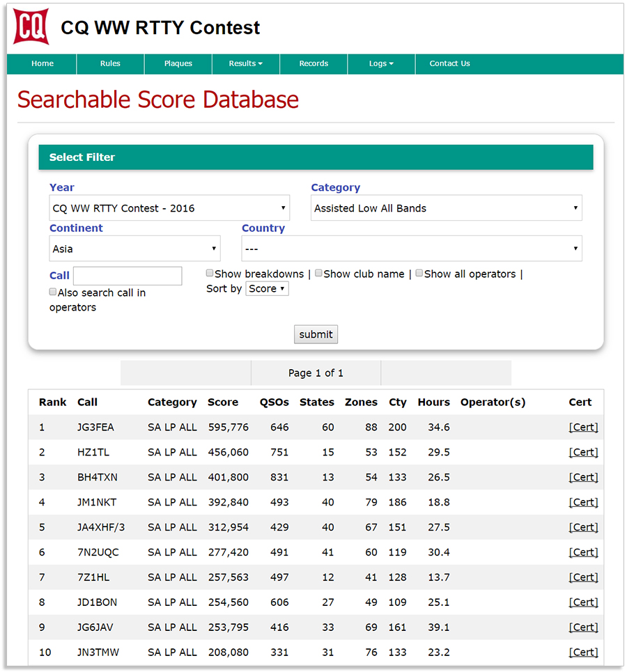Open the Cert link for JG3FEA
The width and height of the screenshot is (627, 672).
point(583,428)
